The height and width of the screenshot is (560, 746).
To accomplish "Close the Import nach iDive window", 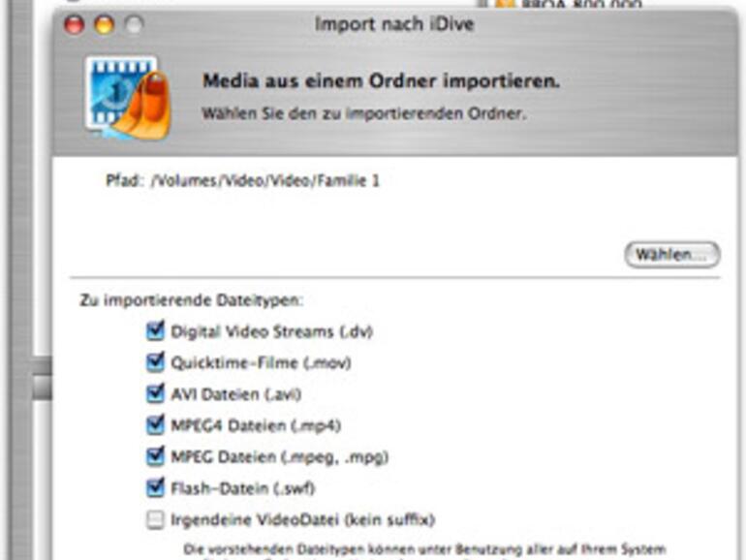I will click(75, 24).
